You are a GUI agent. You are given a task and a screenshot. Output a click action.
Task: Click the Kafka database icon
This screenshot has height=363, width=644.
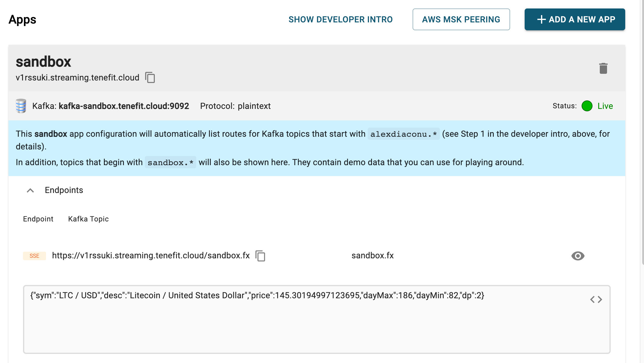(21, 106)
